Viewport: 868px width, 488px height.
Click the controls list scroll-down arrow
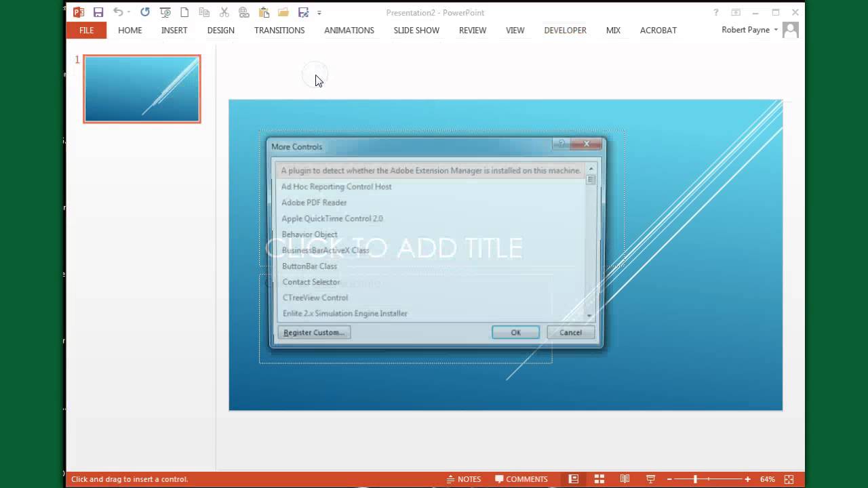[589, 316]
